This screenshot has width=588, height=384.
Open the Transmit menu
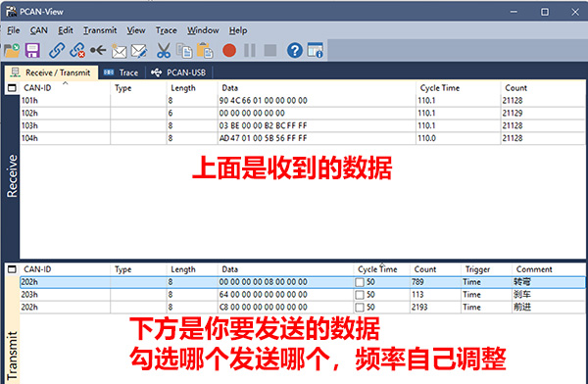click(x=100, y=30)
